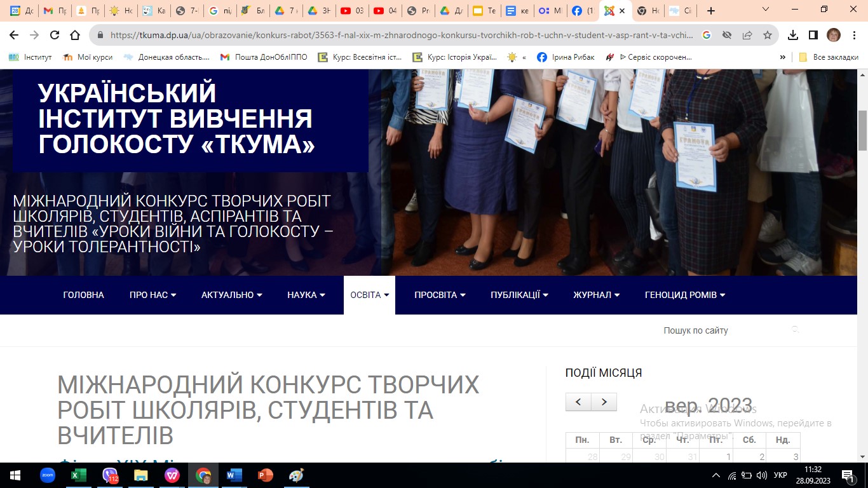
Task: Click the page vertical scrollbar thumb
Action: point(862,130)
